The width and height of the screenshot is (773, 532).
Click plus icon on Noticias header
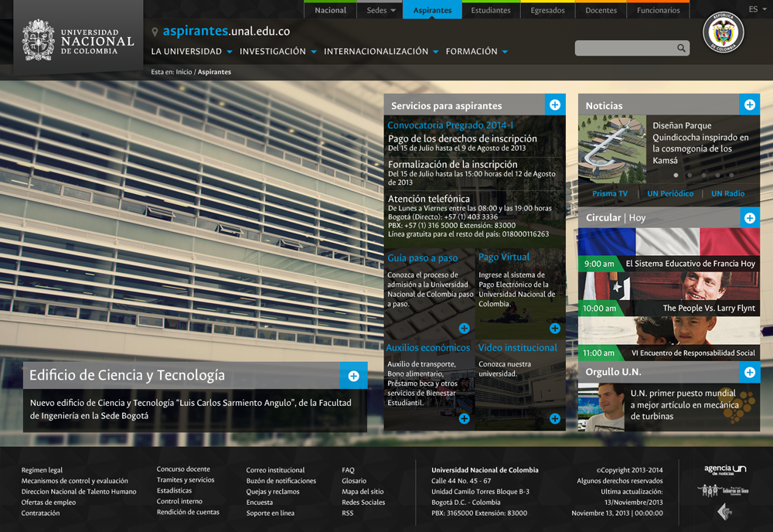pyautogui.click(x=749, y=104)
